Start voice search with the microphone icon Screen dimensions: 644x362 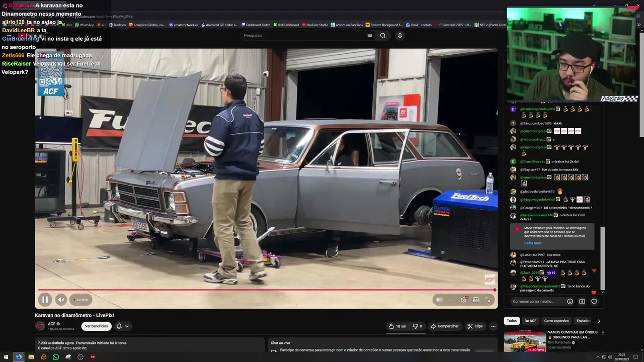[x=400, y=36]
